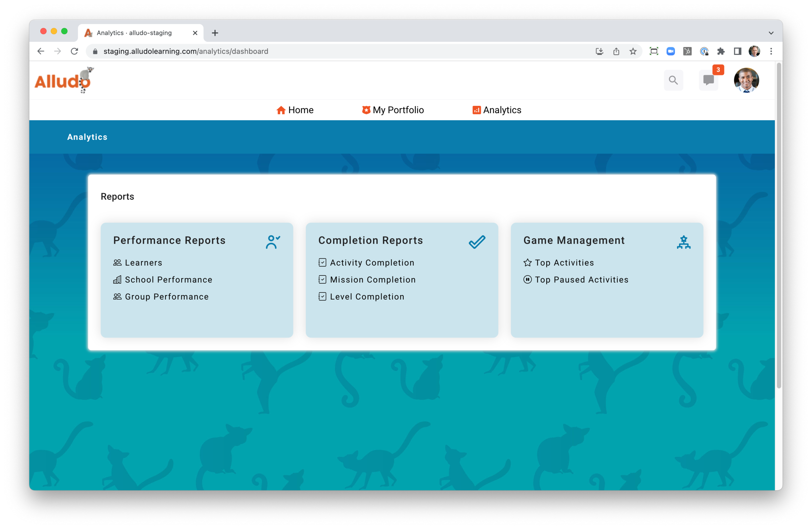Open My Portfolio from navigation
This screenshot has width=812, height=529.
(x=393, y=110)
